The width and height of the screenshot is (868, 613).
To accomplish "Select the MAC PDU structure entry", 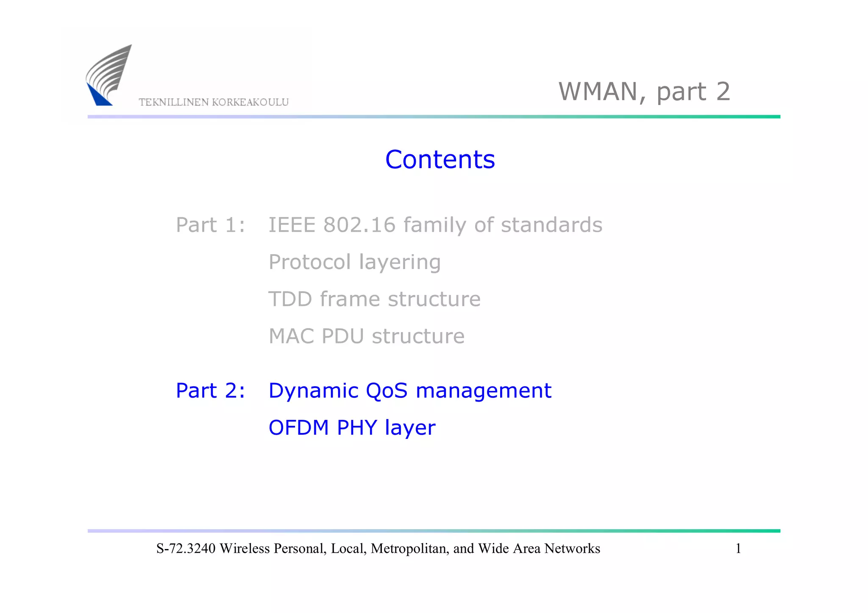I will pos(367,336).
